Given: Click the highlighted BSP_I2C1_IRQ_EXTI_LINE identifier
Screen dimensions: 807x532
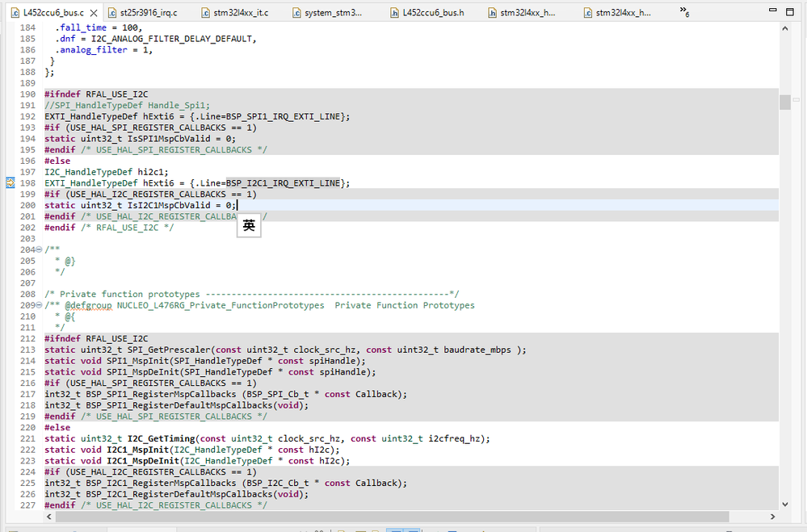Looking at the screenshot, I should tap(283, 183).
